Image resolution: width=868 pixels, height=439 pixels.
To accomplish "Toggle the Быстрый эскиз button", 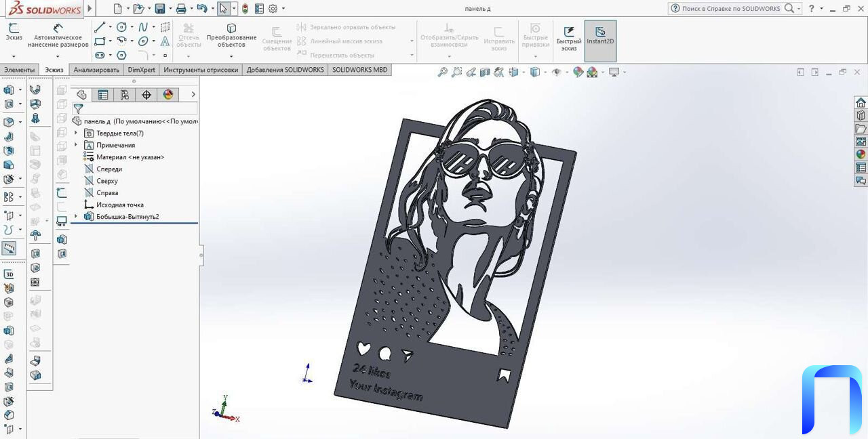I will pos(569,40).
